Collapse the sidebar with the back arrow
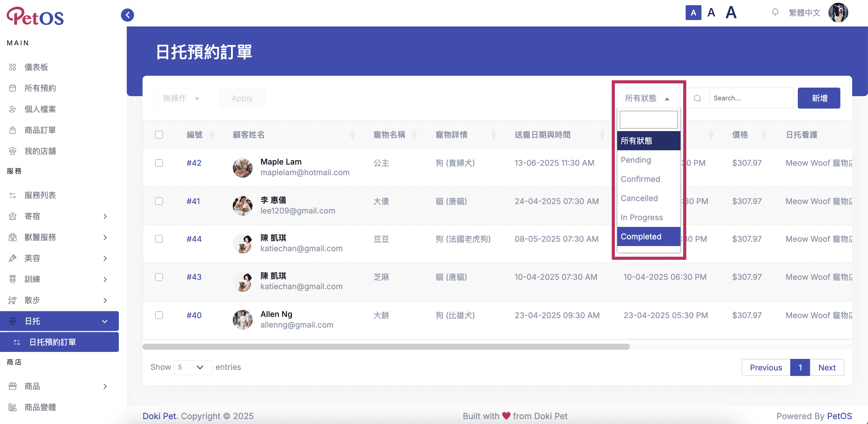The width and height of the screenshot is (868, 424). coord(127,15)
